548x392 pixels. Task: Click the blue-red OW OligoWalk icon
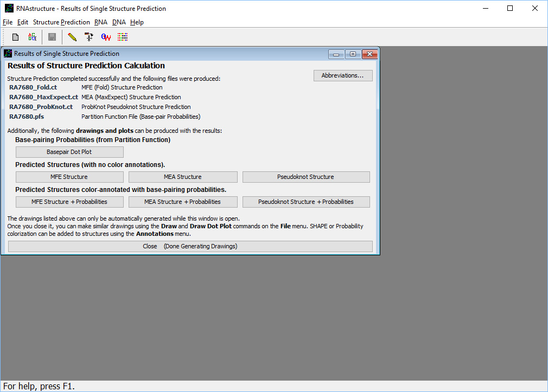click(106, 37)
